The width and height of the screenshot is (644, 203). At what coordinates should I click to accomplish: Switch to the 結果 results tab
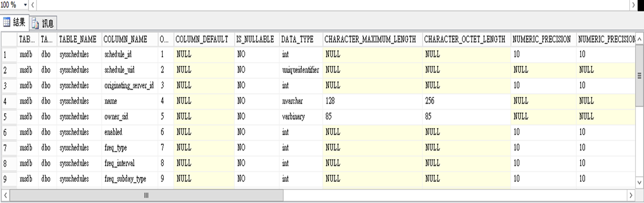(x=14, y=22)
